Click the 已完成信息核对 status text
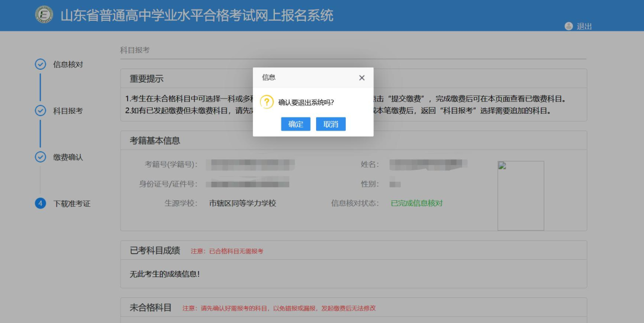 pyautogui.click(x=416, y=203)
